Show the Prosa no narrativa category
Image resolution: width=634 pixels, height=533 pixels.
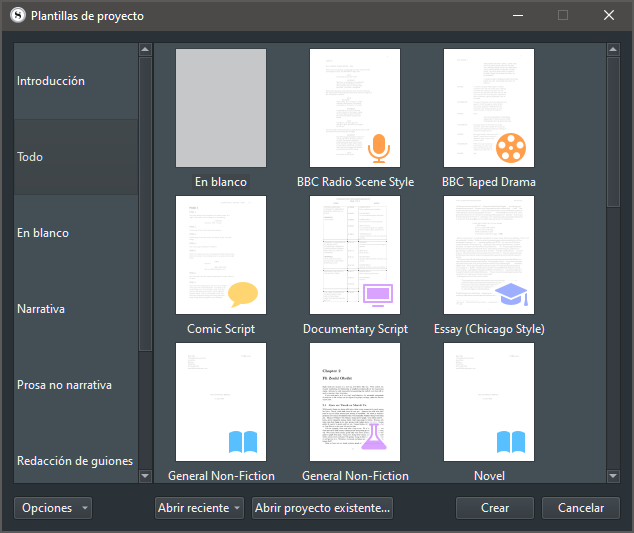pyautogui.click(x=76, y=385)
